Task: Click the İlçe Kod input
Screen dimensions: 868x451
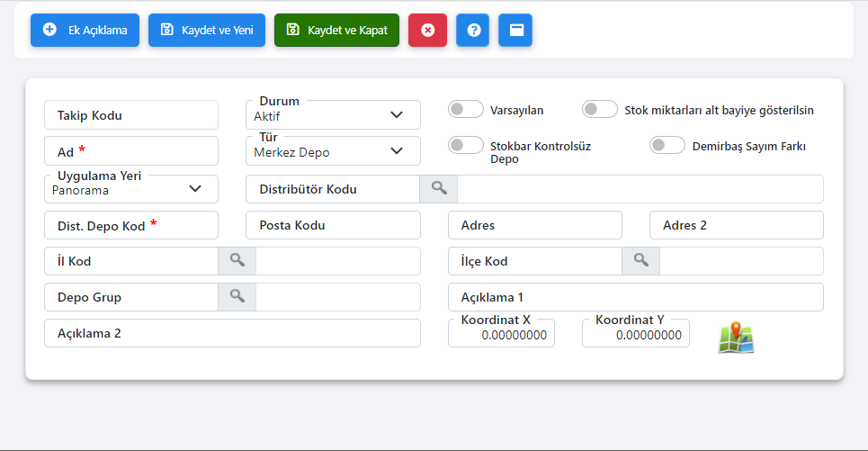Action: 535,261
